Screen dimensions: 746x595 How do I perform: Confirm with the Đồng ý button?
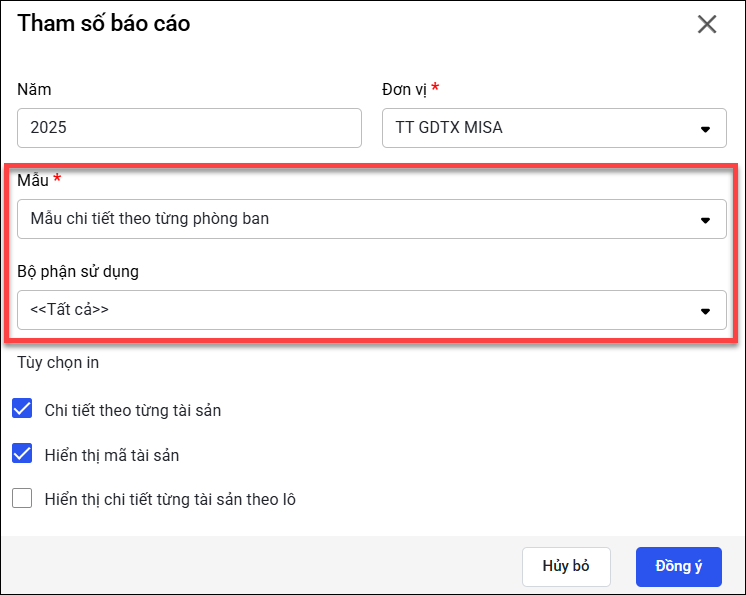coord(678,566)
